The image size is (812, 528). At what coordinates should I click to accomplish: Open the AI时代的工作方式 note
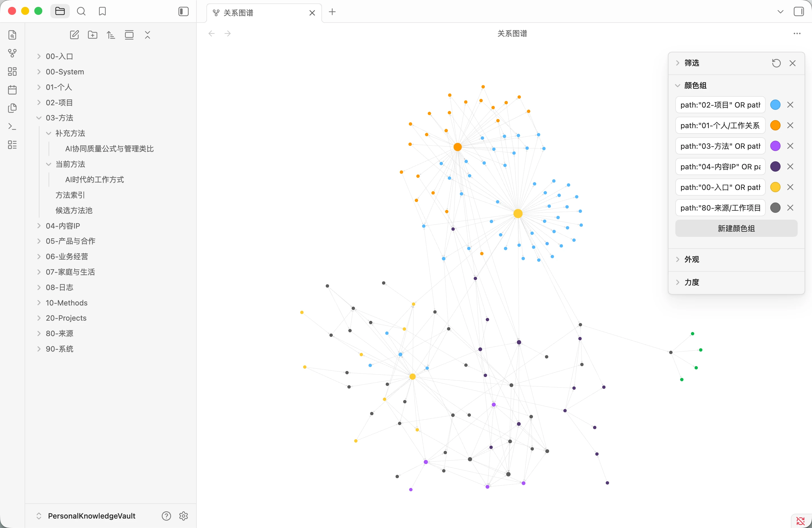95,180
